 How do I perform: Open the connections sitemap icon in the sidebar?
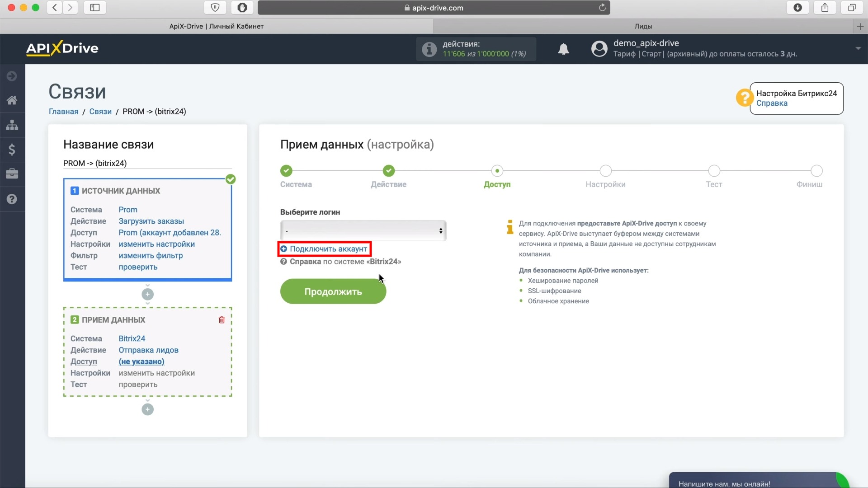(12, 125)
